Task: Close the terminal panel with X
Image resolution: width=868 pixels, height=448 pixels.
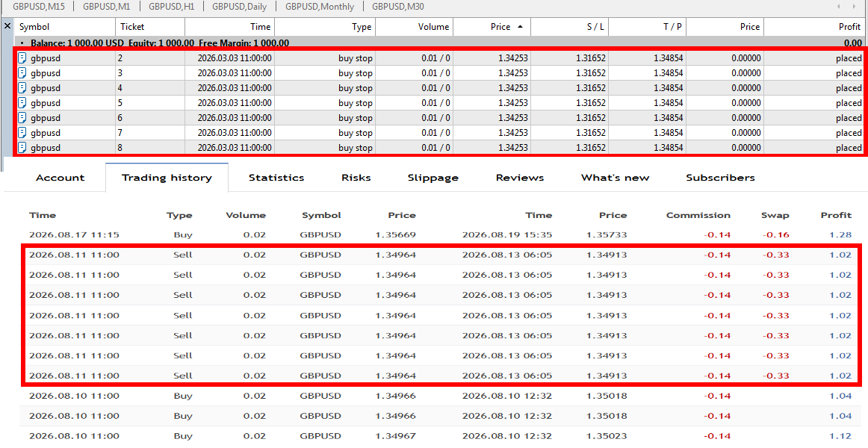Action: (x=7, y=26)
